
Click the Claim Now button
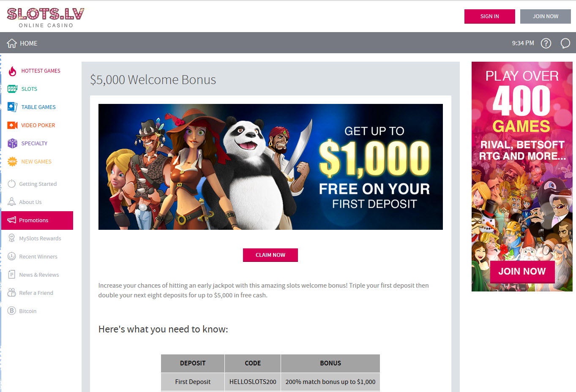(270, 255)
